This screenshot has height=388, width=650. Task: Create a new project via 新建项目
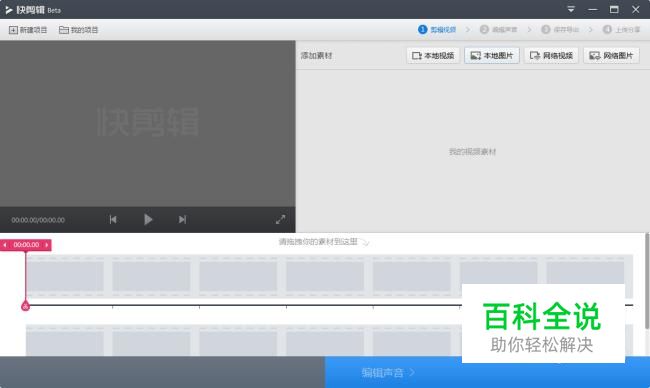click(28, 30)
